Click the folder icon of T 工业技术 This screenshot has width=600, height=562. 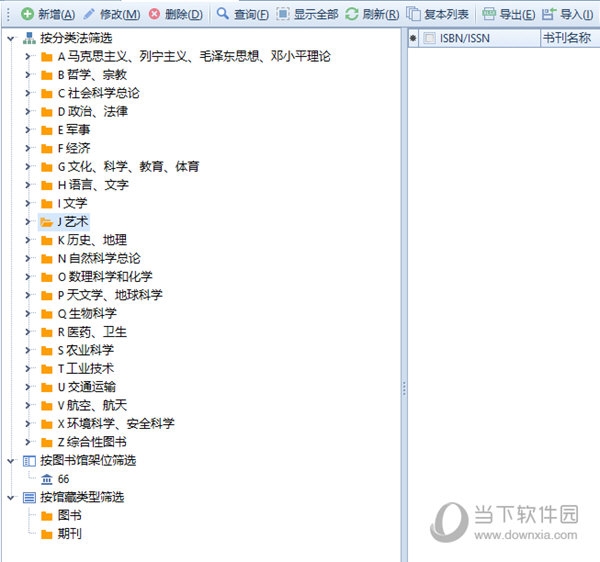[x=47, y=369]
